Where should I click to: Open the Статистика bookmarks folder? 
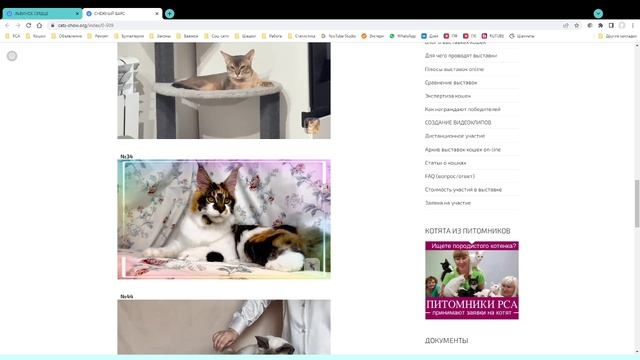click(301, 36)
